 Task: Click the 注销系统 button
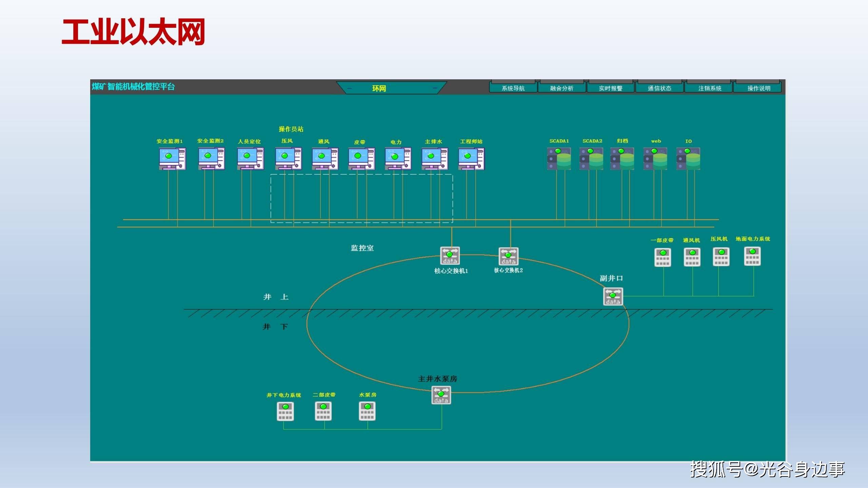[710, 87]
